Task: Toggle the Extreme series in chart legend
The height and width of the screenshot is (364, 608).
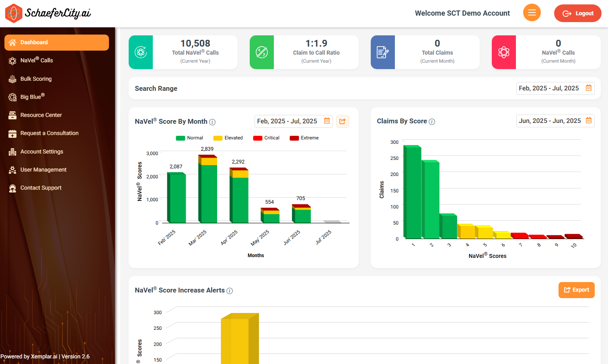Action: (x=304, y=138)
